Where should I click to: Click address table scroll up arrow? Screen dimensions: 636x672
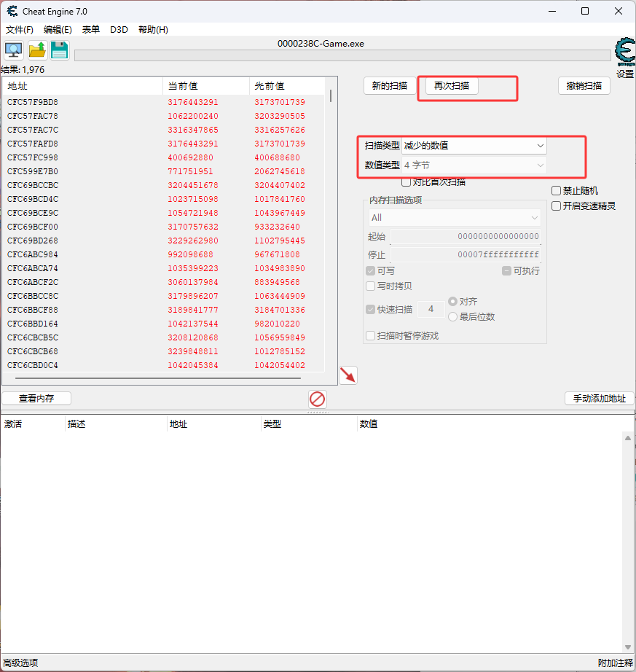[x=628, y=438]
